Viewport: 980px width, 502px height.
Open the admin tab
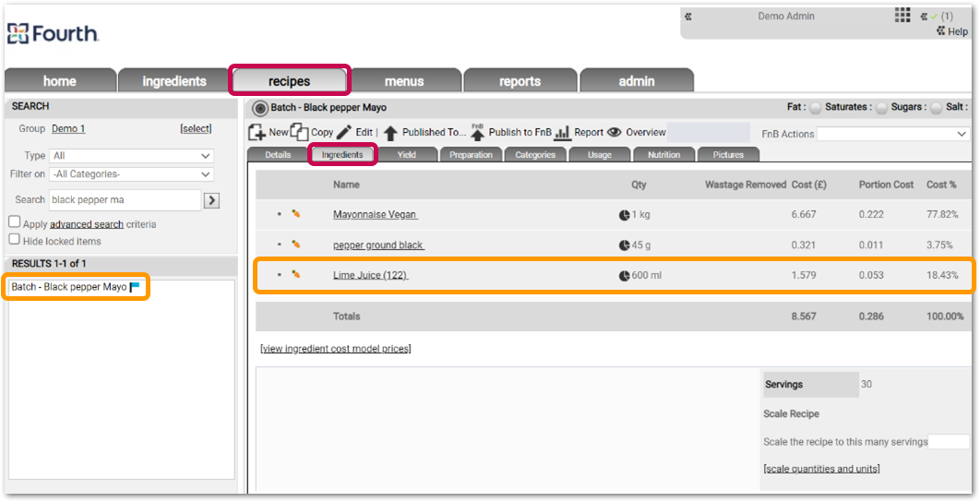(x=636, y=80)
